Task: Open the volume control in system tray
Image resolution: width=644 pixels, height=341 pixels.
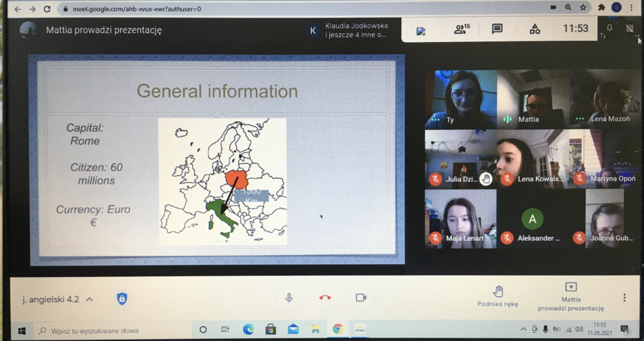Action: point(579,329)
